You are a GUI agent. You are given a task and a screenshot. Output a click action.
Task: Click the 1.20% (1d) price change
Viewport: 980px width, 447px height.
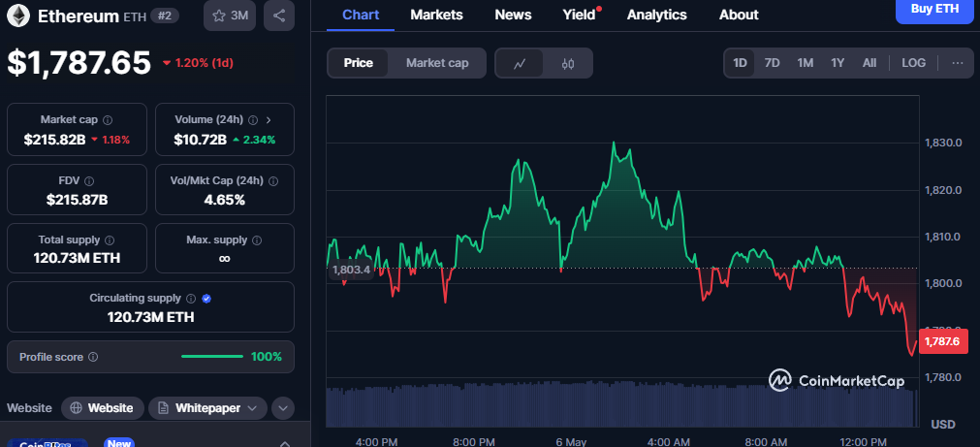point(198,63)
